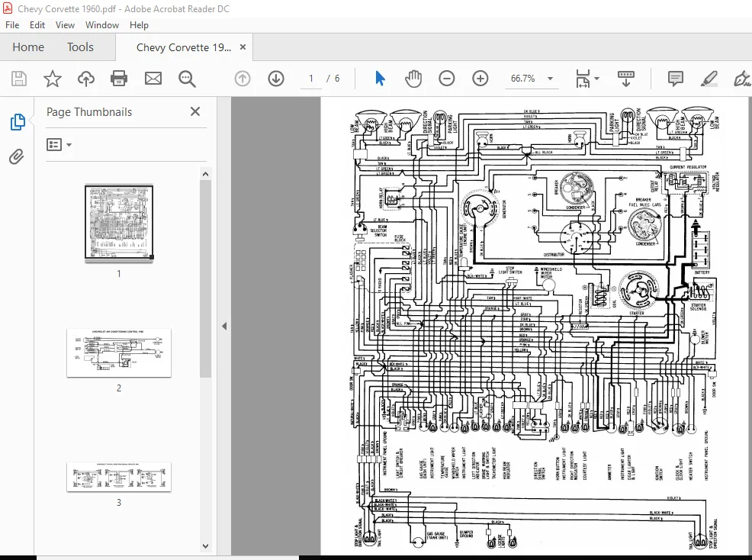Click the Fit width page icon
752x560 pixels.
tap(583, 79)
